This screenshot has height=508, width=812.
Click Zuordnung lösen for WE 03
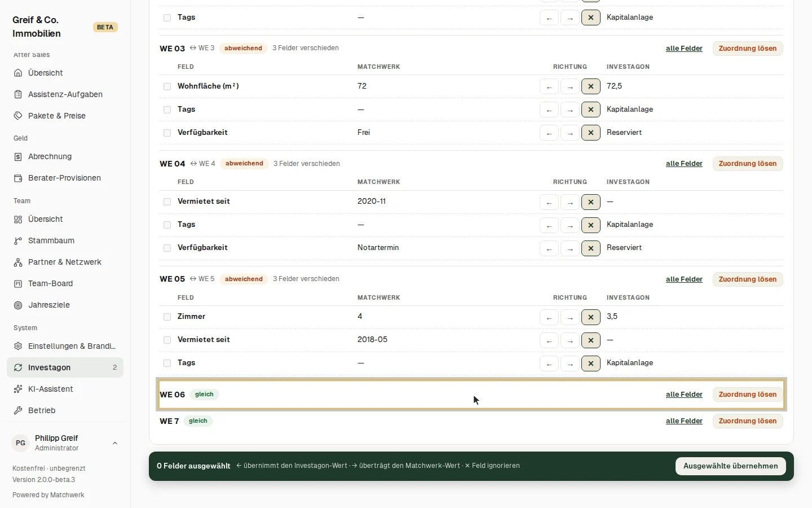pyautogui.click(x=748, y=49)
